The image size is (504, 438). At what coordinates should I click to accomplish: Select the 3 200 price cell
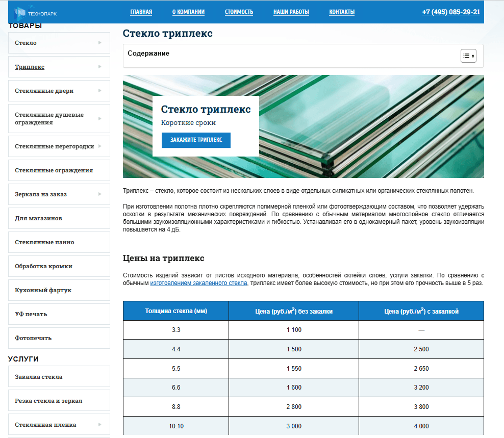(x=421, y=388)
